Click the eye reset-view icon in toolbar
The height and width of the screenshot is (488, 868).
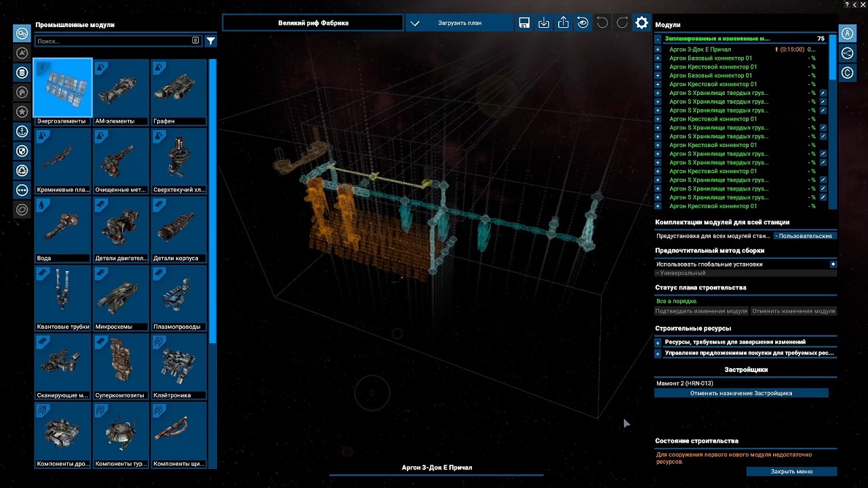583,23
